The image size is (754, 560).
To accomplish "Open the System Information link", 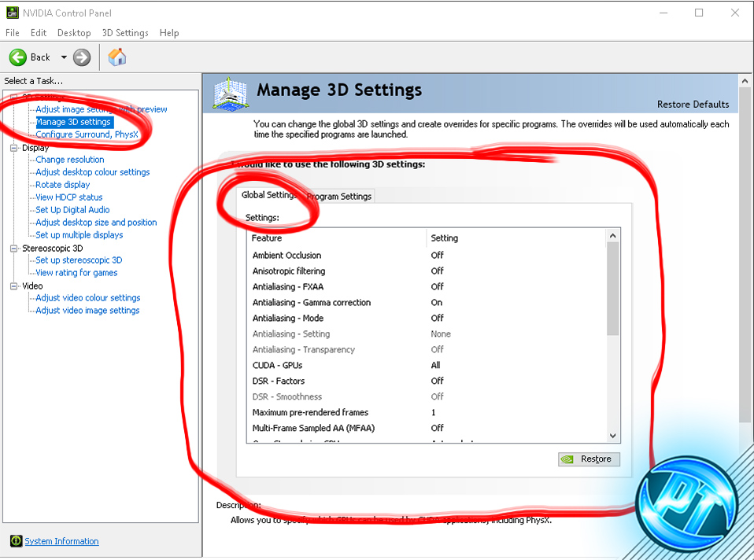I will point(61,541).
